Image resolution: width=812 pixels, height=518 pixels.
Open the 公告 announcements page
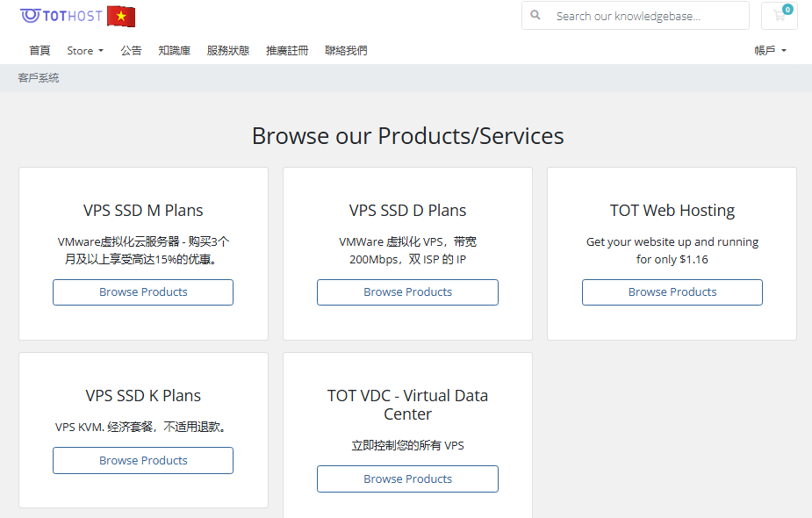click(x=131, y=51)
